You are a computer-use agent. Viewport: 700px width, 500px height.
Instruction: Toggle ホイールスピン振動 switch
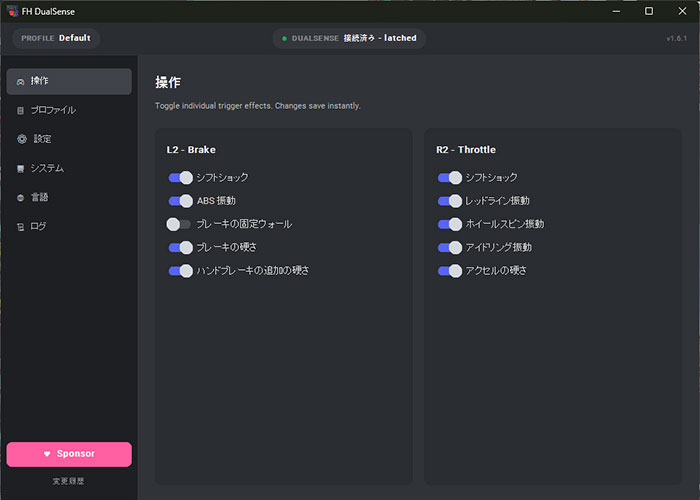[450, 224]
